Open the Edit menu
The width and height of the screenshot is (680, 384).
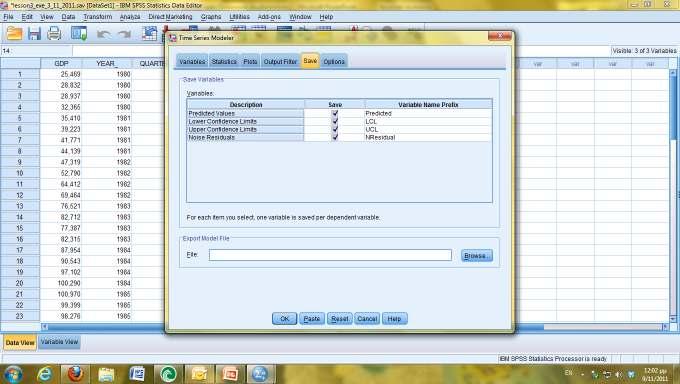(27, 17)
